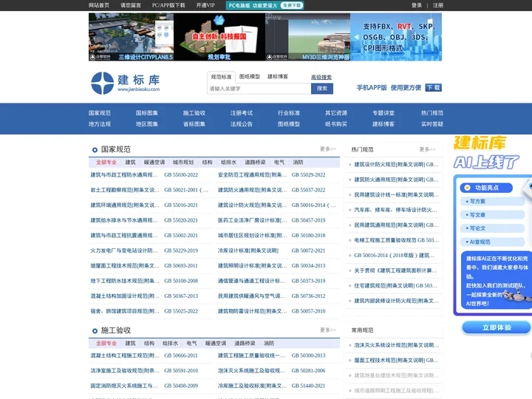532x399 pixels.
Task: Open 网站首页 in top bar
Action: pos(99,5)
